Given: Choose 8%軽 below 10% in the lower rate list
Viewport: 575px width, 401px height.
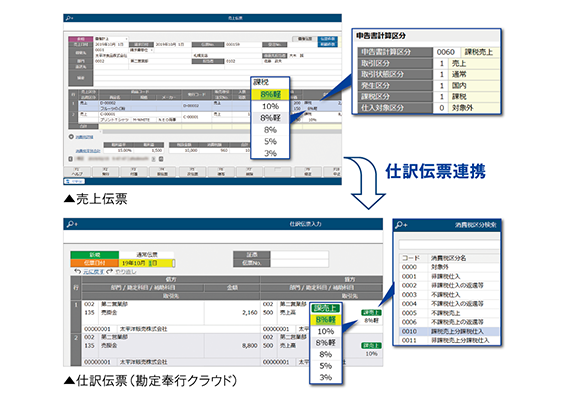Looking at the screenshot, I should coord(326,343).
